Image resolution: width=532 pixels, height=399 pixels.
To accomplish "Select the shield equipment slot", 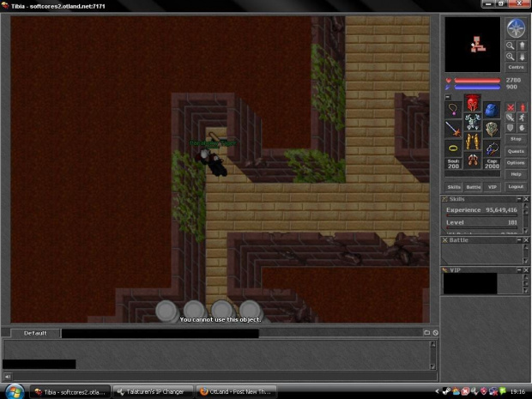I will click(492, 129).
